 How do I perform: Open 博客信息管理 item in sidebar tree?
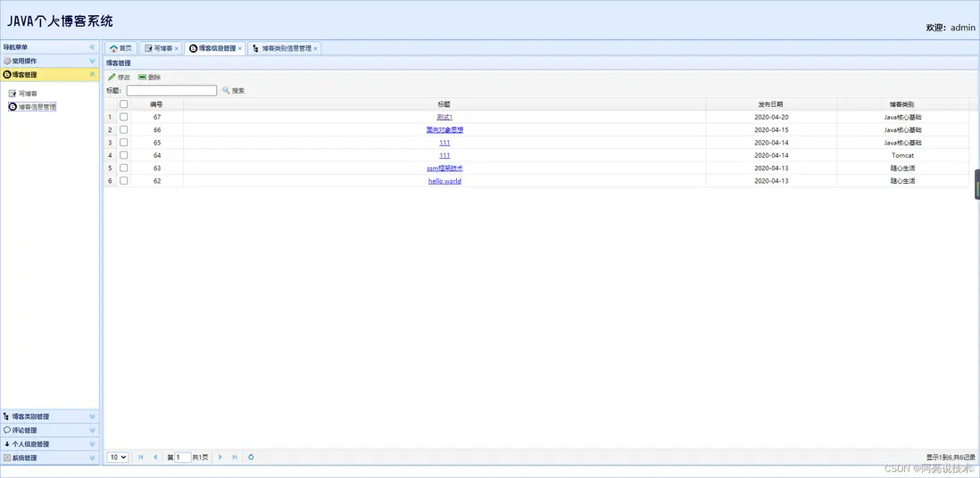tap(32, 107)
